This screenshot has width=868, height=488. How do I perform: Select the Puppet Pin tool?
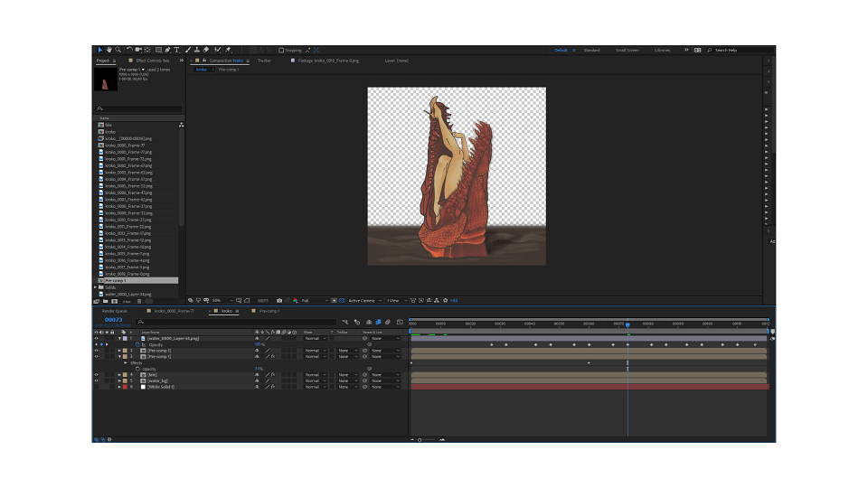(228, 50)
